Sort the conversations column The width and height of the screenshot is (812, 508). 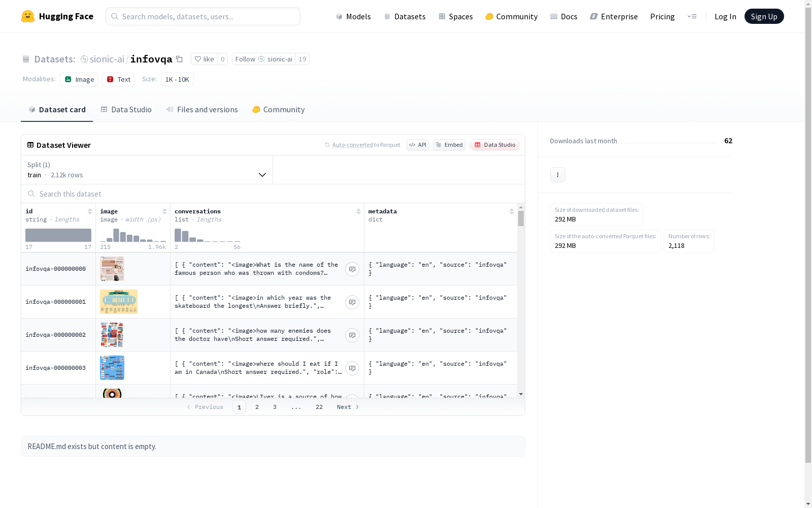coord(358,211)
